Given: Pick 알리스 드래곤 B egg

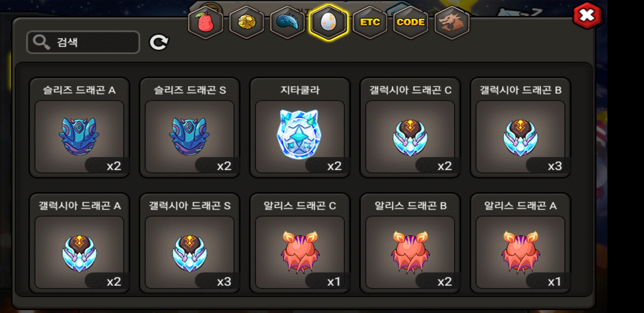Looking at the screenshot, I should [x=410, y=243].
